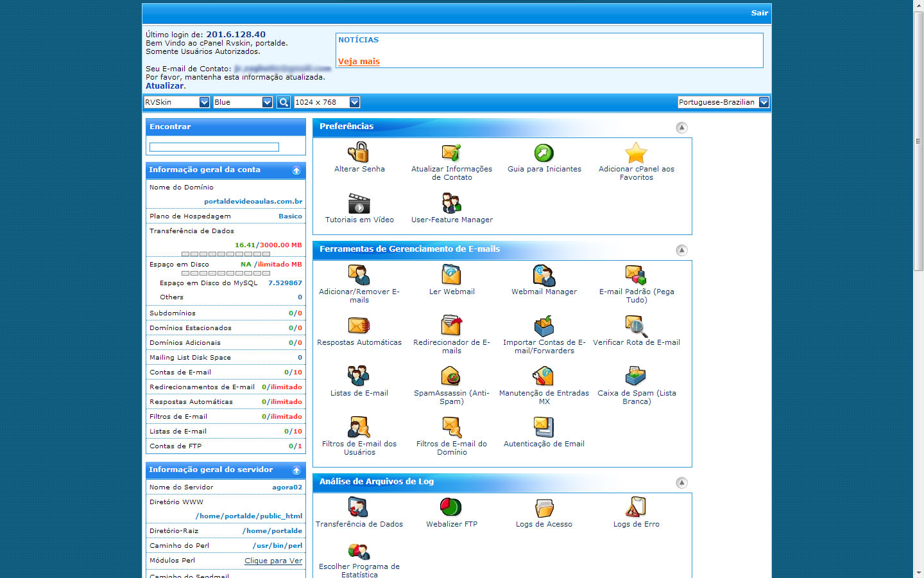This screenshot has width=924, height=578.
Task: Open the Guia para Iniciantes icon
Action: click(544, 153)
